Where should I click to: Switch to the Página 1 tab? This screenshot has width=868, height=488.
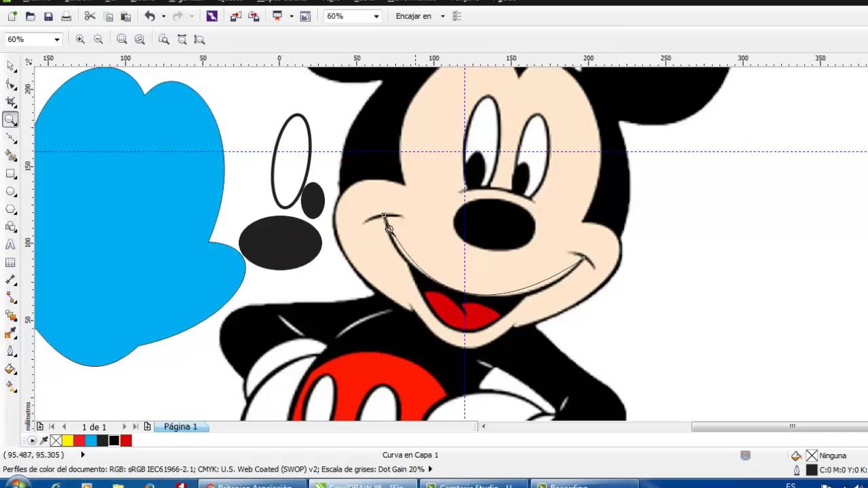(x=180, y=427)
